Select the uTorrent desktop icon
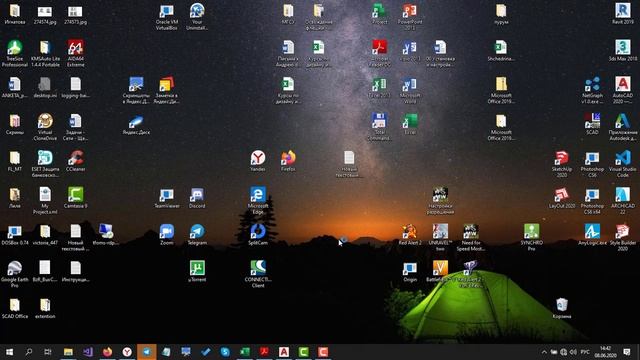This screenshot has height=360, width=640. click(197, 271)
